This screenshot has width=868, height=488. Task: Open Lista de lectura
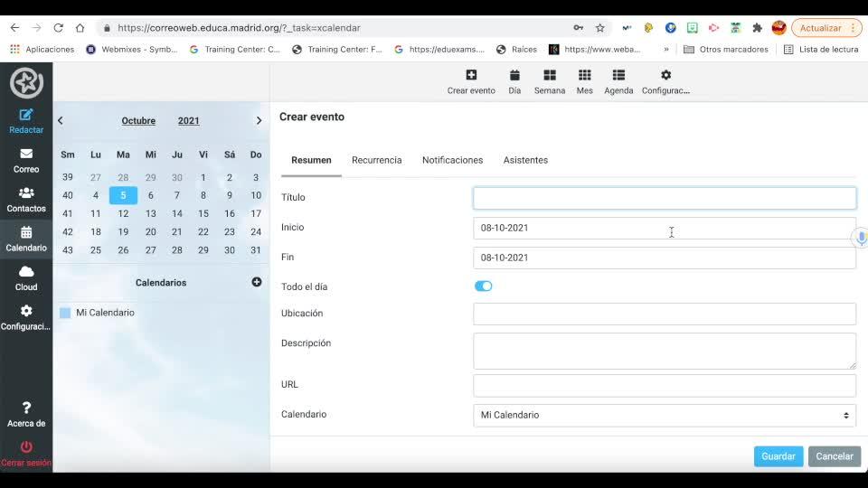(821, 49)
